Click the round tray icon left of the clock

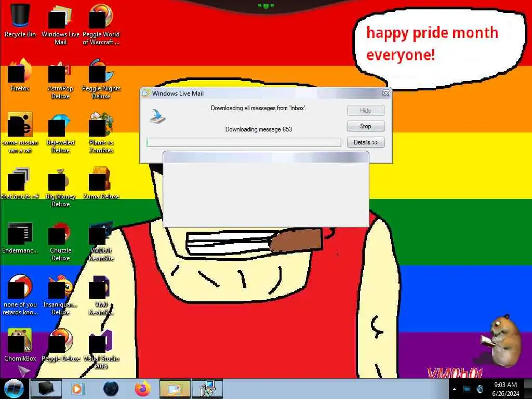(480, 389)
